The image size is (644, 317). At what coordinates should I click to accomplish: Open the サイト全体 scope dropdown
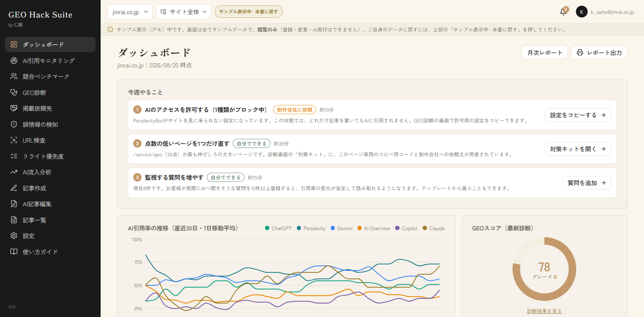click(183, 12)
